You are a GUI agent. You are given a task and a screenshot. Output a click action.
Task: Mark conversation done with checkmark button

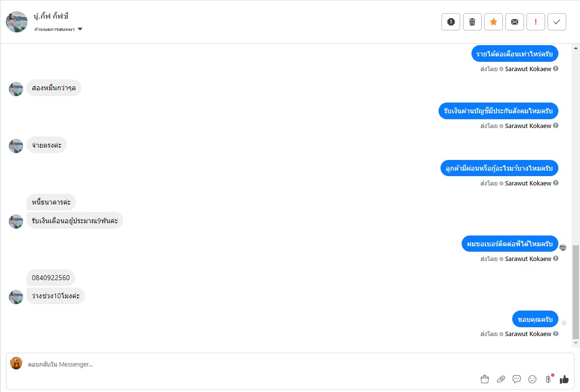[557, 22]
